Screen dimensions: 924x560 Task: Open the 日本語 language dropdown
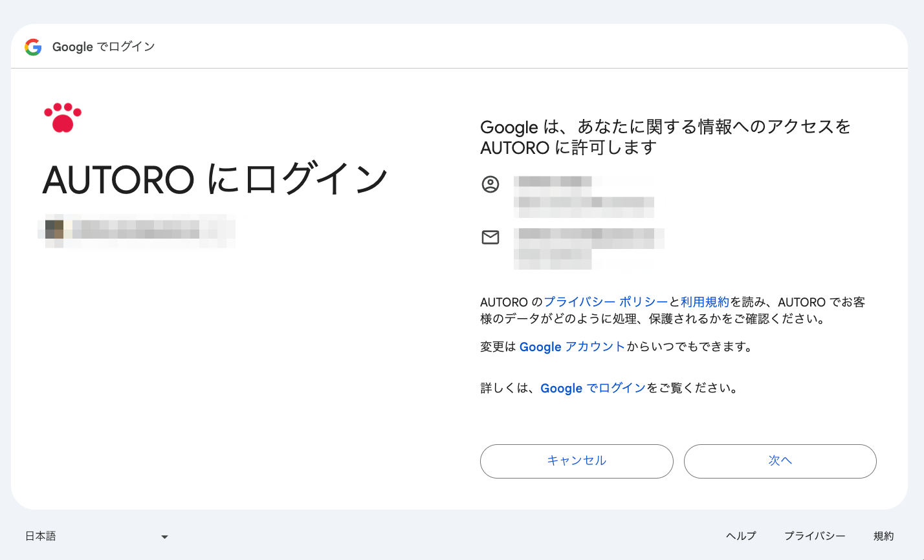(x=97, y=536)
